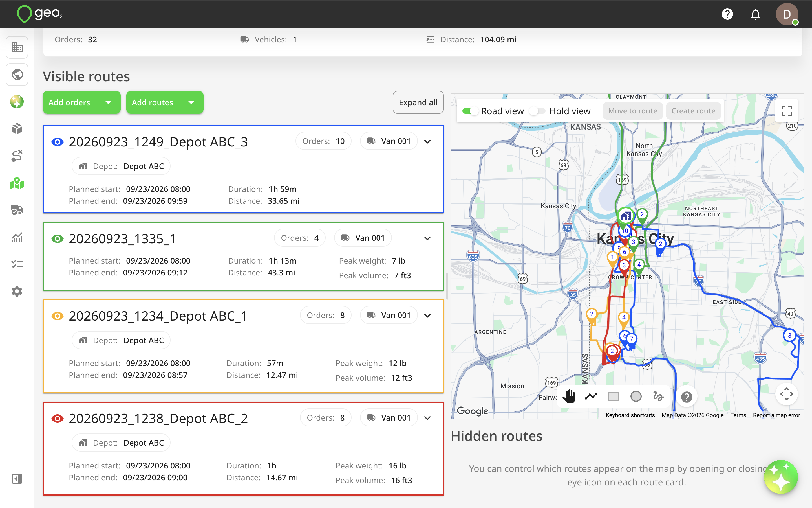Open the AI assistant sparkle button
Viewport: 812px width, 508px height.
(781, 477)
